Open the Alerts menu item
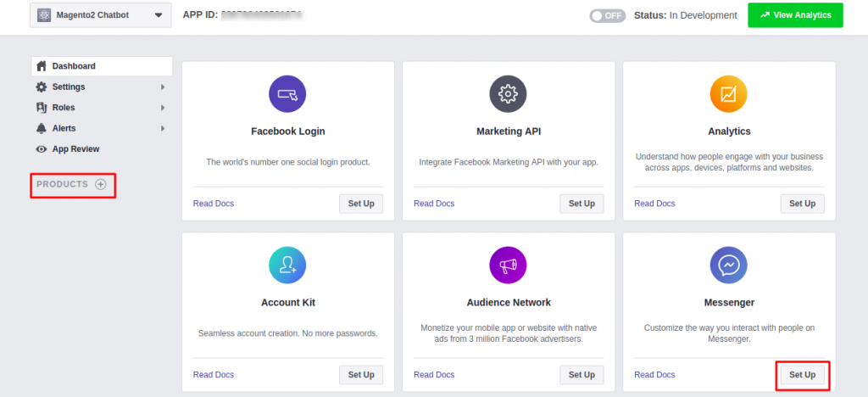868x397 pixels. (102, 128)
